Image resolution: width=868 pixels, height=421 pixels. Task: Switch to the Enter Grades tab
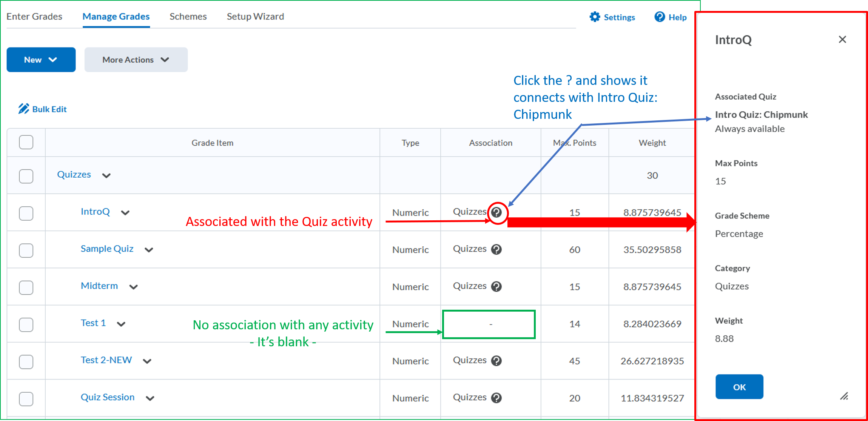[34, 16]
